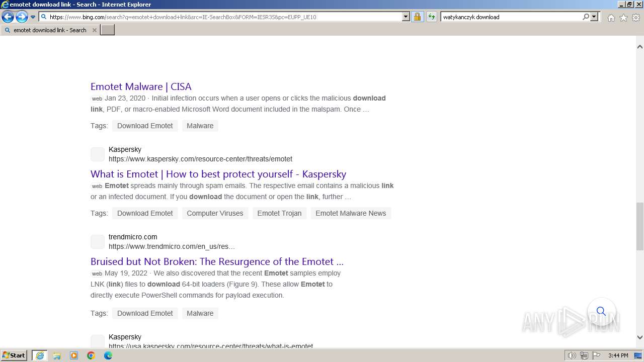Viewport: 644px width, 362px height.
Task: Go forward with the Forward arrow button
Action: coord(22,17)
